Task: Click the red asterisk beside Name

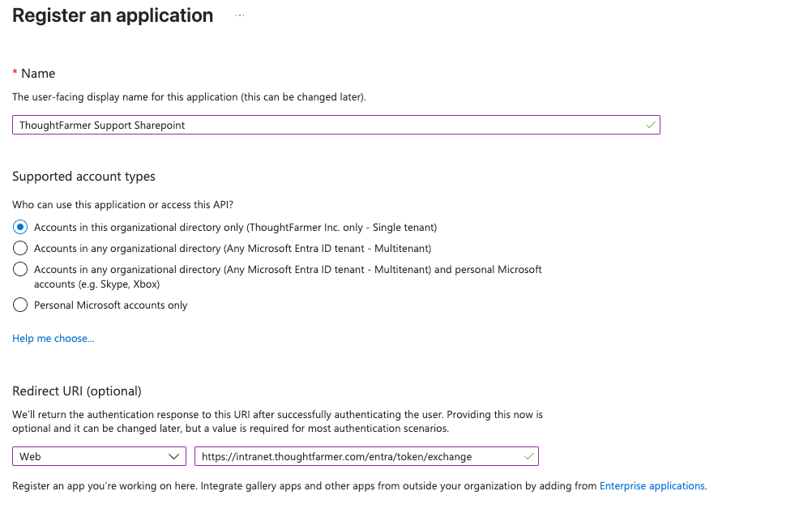Action: [14, 73]
